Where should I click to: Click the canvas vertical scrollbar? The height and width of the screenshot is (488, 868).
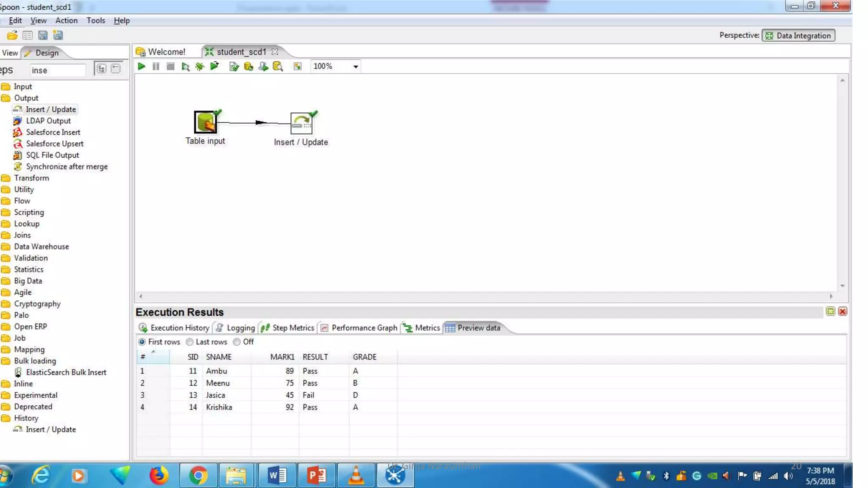[842, 182]
